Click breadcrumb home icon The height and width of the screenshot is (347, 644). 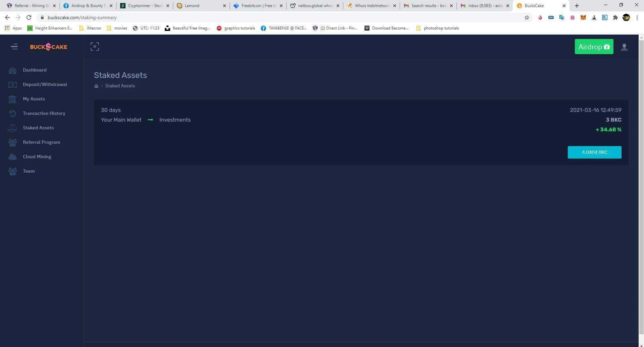96,86
